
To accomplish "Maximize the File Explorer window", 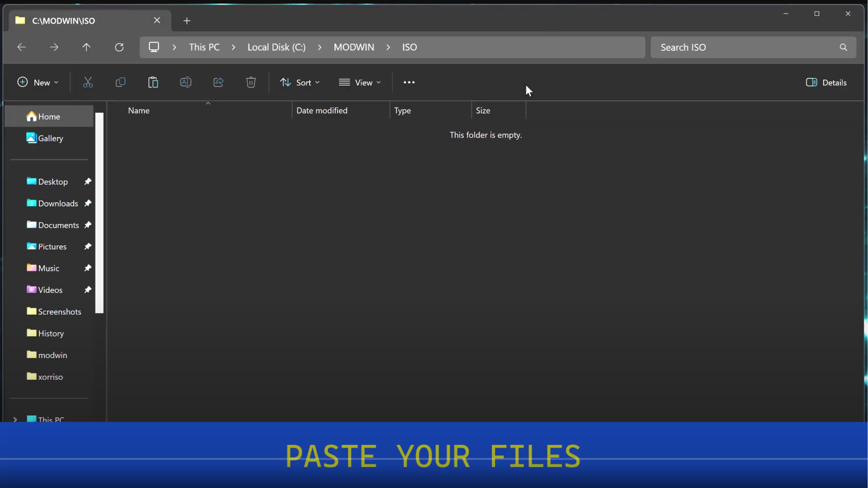I will [x=817, y=14].
